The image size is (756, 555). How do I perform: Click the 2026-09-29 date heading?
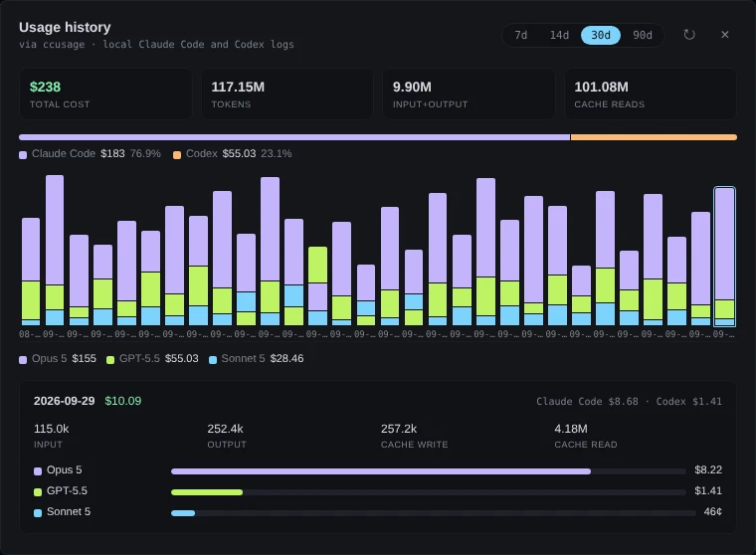64,401
